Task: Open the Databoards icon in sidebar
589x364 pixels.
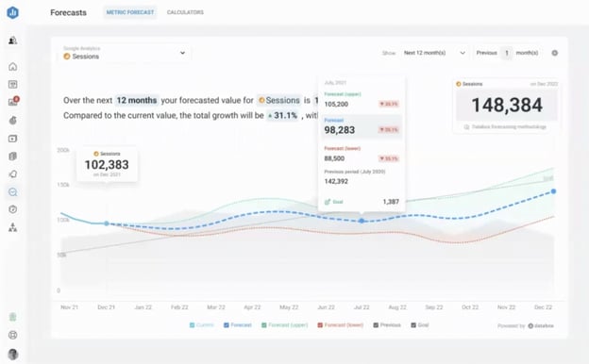Action: click(x=13, y=85)
